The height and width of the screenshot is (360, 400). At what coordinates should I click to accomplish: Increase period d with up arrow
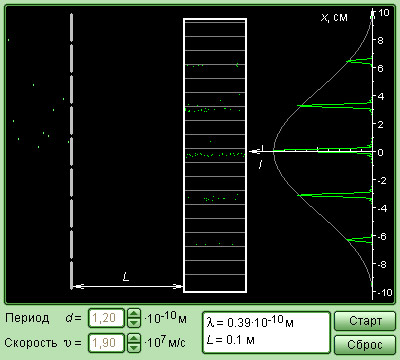click(x=134, y=313)
